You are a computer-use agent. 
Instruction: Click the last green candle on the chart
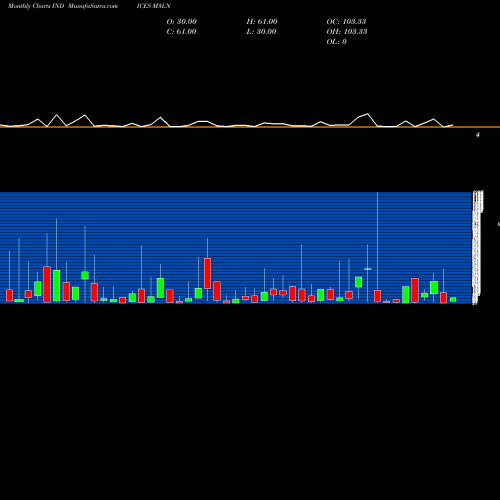click(x=453, y=300)
